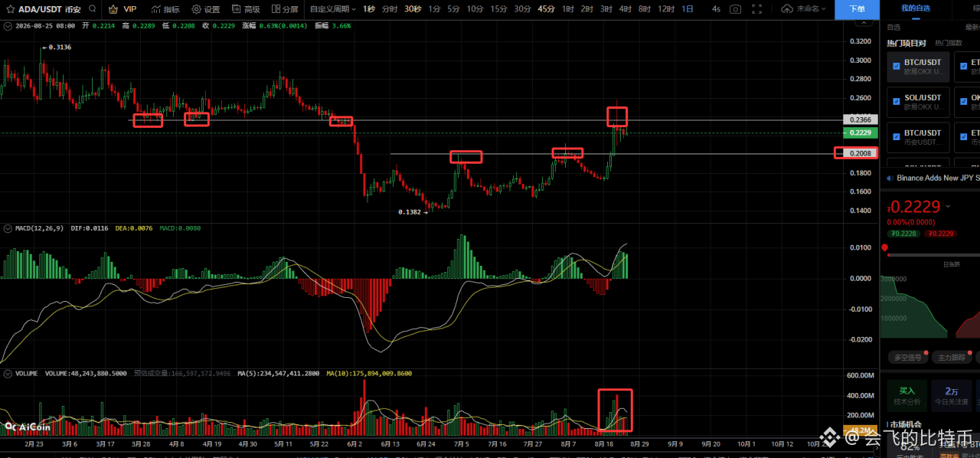Click the 0.3136 high price marker
This screenshot has width=980, height=458.
[x=59, y=47]
